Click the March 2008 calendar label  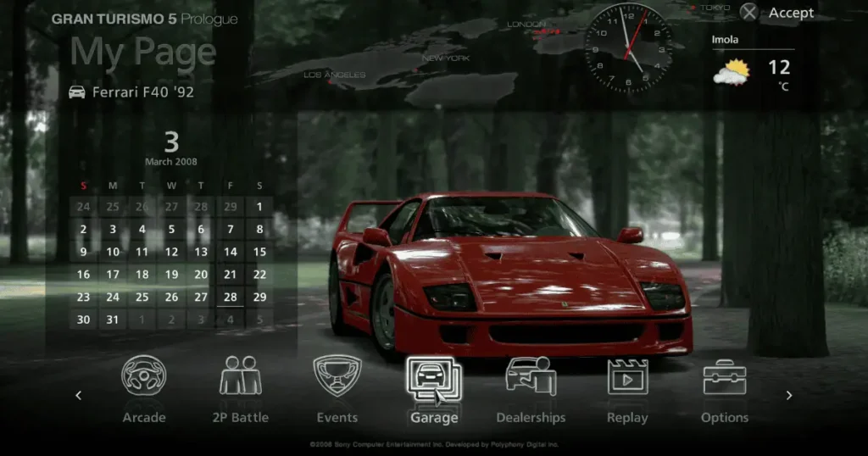171,162
